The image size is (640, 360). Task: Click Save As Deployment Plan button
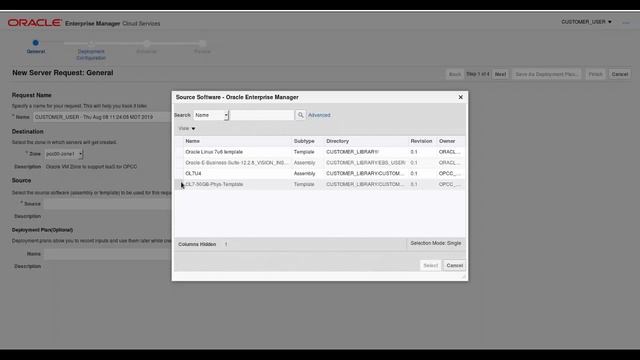[x=546, y=74]
